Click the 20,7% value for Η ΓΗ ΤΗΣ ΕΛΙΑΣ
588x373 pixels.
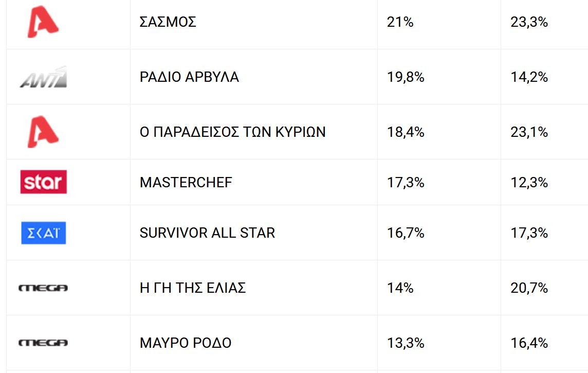(x=529, y=288)
